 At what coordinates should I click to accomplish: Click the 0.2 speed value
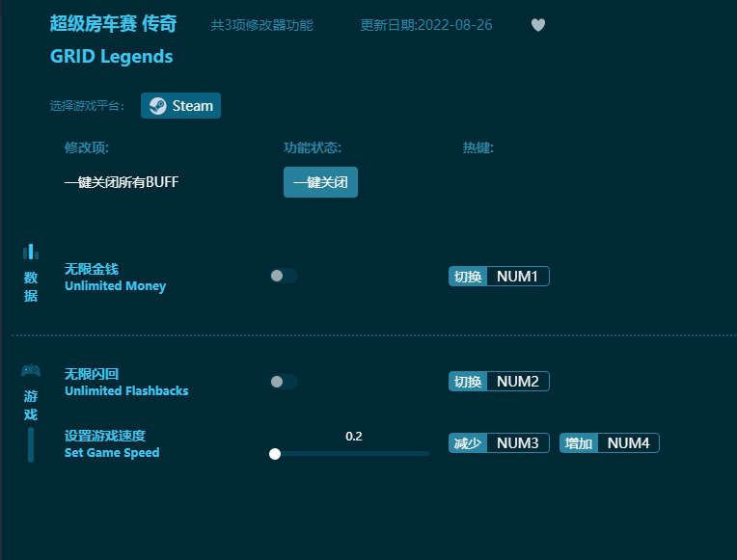353,437
